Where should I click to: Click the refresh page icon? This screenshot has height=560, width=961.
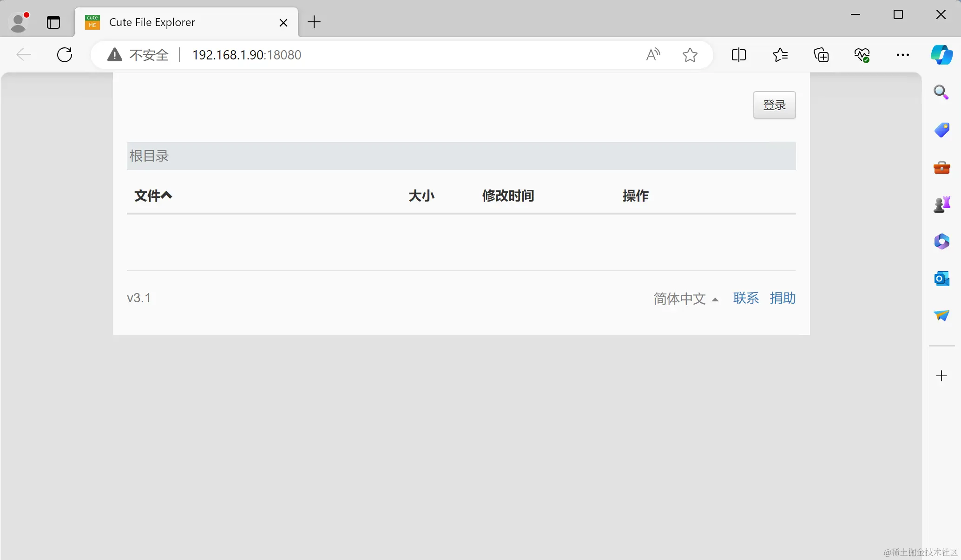coord(65,55)
